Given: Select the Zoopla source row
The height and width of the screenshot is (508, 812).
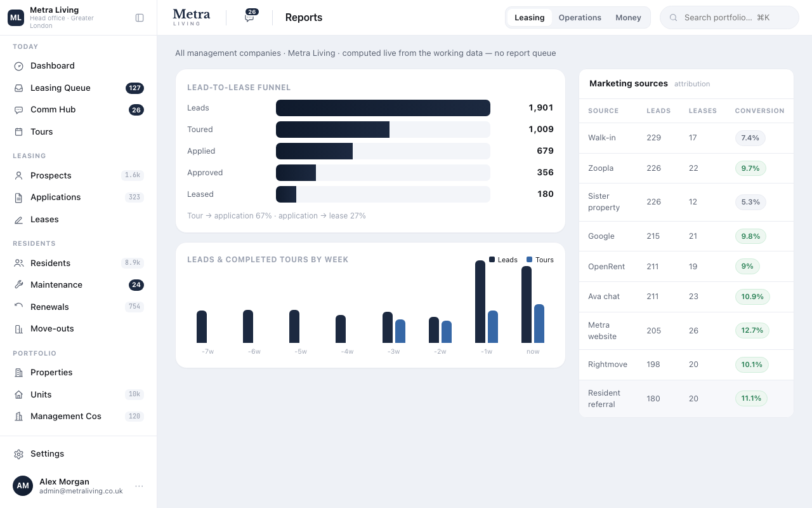Looking at the screenshot, I should [686, 168].
